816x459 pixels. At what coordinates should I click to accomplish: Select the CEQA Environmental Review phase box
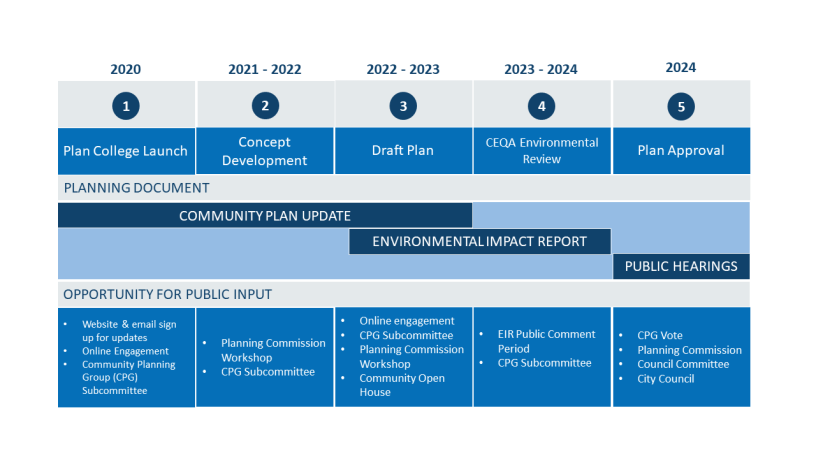tap(542, 151)
